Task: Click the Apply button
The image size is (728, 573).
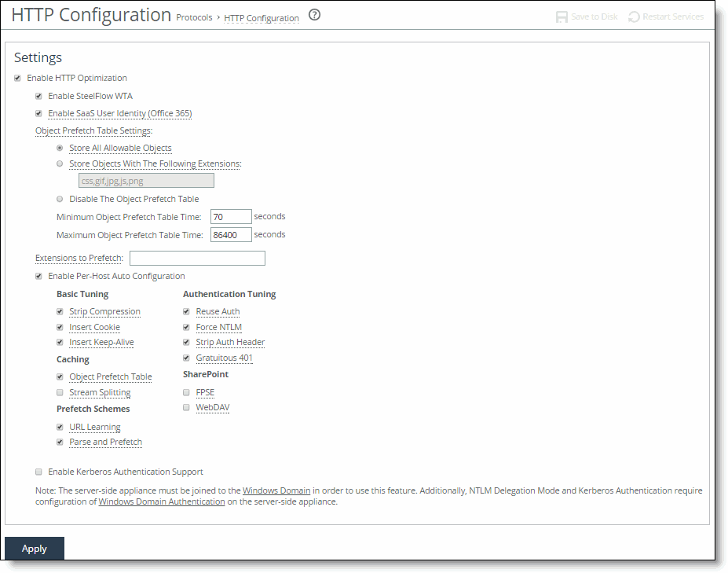Action: 34,549
